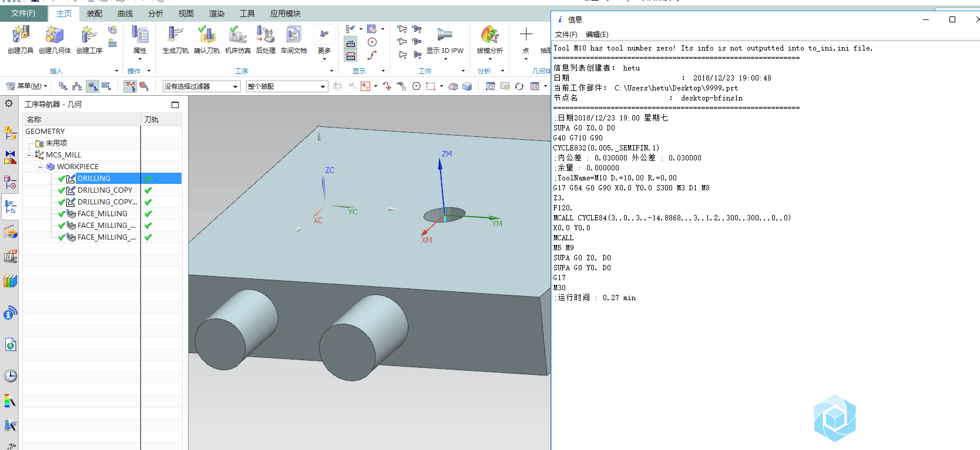Screen dimensions: 980x450
Task: Click the GEOMETRY root node
Action: pyautogui.click(x=45, y=132)
